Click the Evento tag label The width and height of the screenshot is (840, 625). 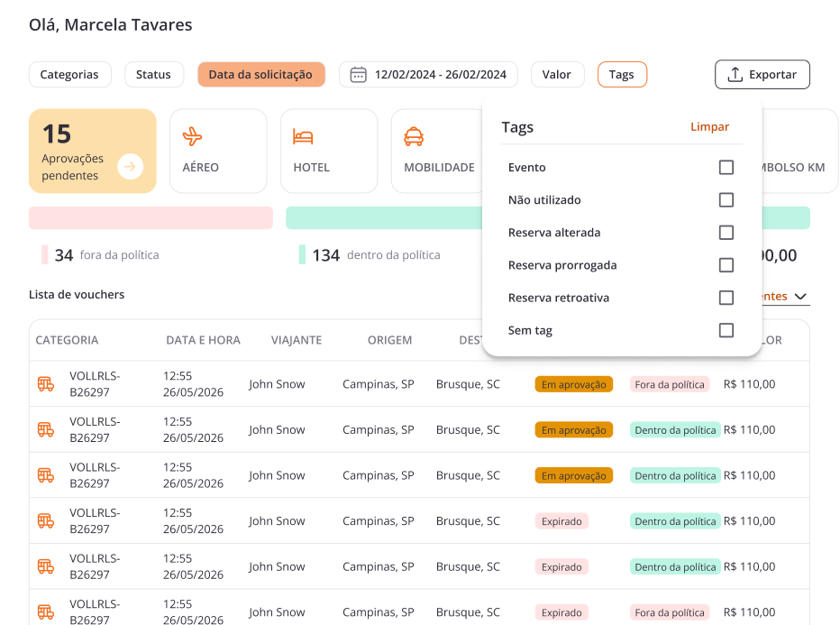527,167
